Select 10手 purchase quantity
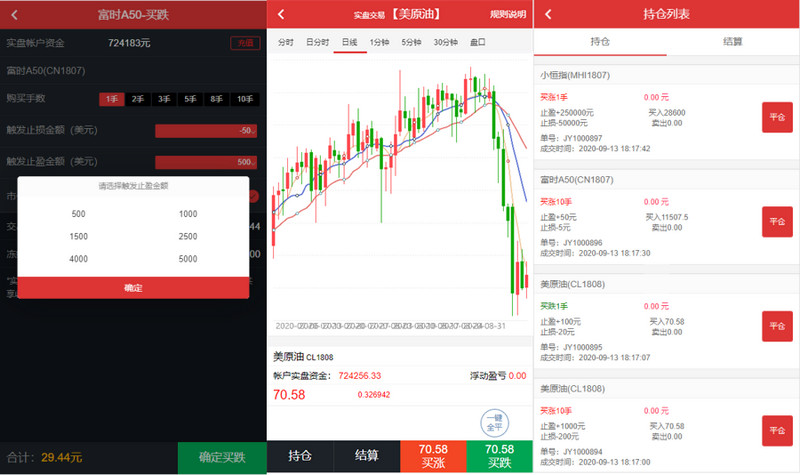Screen dimensions: 800x475 coord(245,99)
